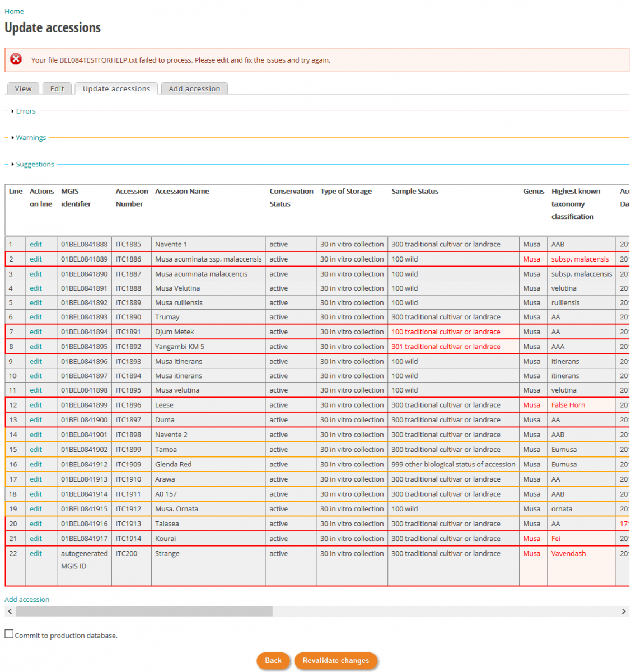Click Revalidate changes button

click(335, 661)
